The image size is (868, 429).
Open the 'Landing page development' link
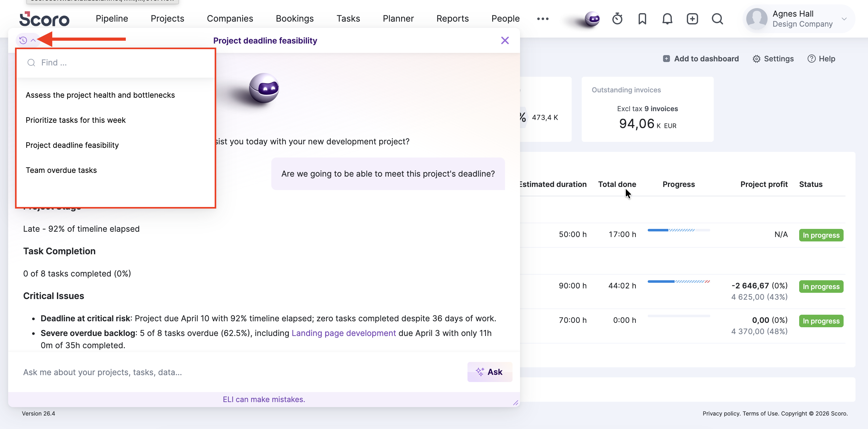click(343, 333)
